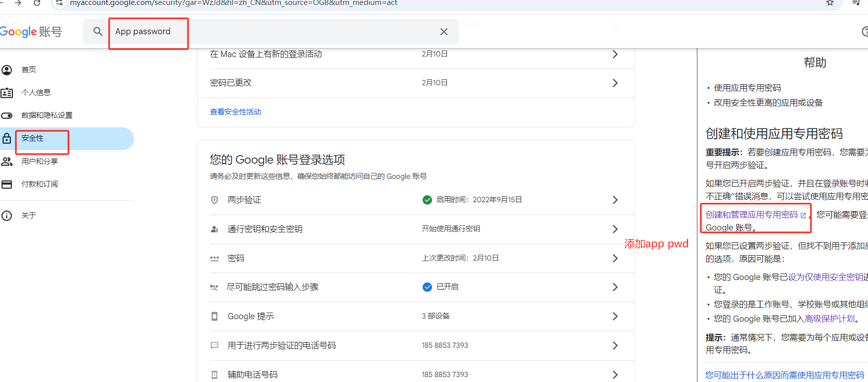Click the App password search field
Viewport: 868px width, 382px height.
click(270, 32)
